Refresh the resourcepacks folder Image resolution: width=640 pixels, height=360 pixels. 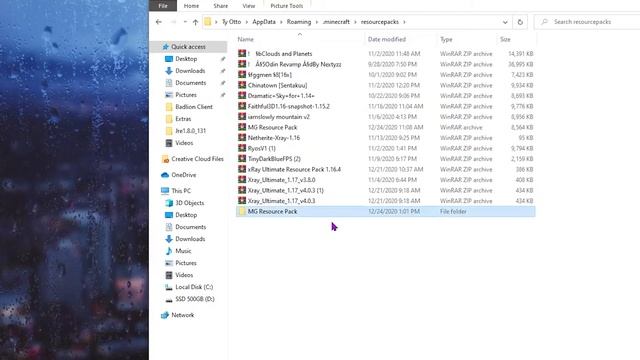click(520, 22)
